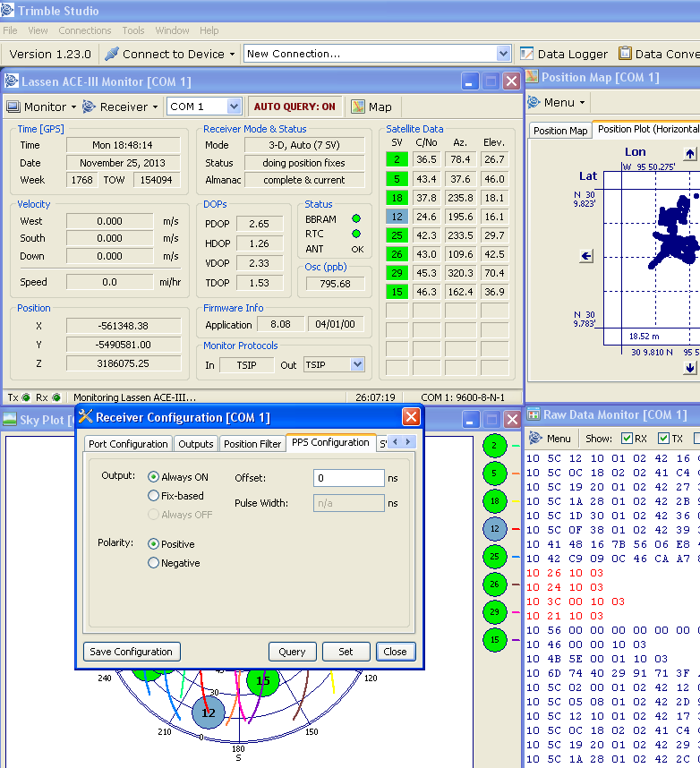Open the Out TSIP protocol dropdown
The height and width of the screenshot is (768, 700).
357,364
